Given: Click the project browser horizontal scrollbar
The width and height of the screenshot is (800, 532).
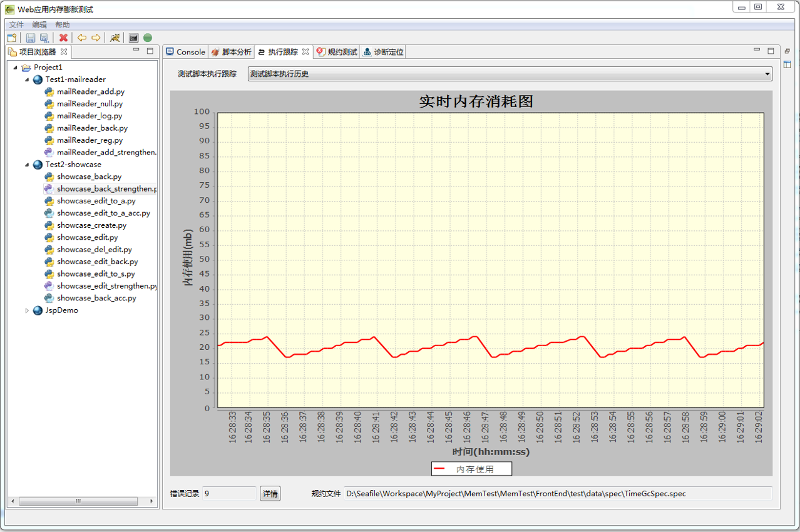Looking at the screenshot, I should click(x=78, y=501).
